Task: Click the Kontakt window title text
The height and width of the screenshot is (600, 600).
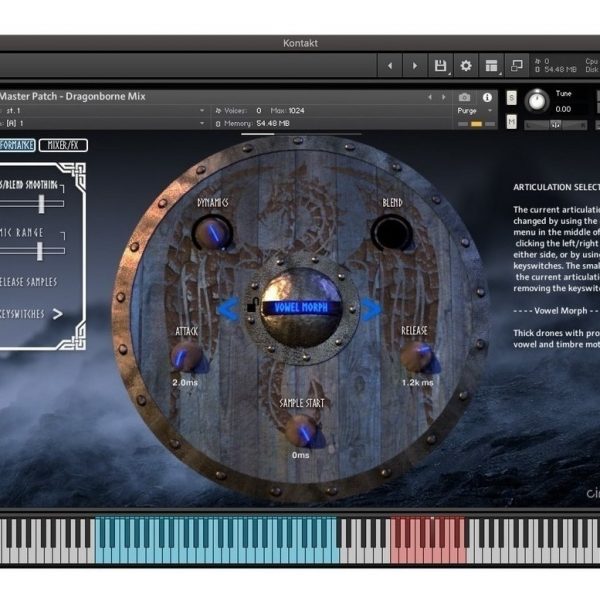Action: (300, 43)
